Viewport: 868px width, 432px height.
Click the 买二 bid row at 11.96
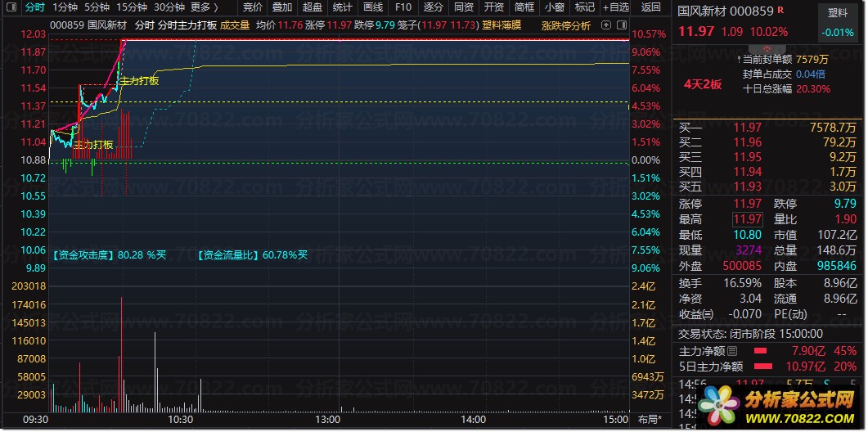coord(768,142)
